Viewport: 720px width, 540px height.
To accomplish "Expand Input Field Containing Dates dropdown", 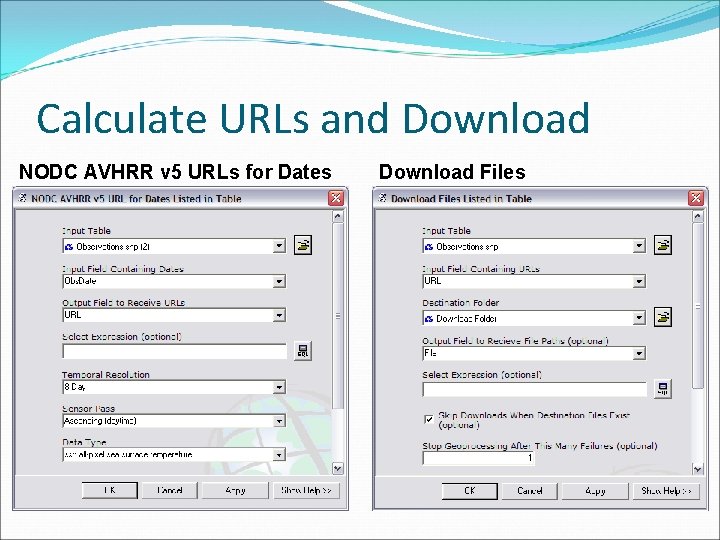I will (x=279, y=281).
